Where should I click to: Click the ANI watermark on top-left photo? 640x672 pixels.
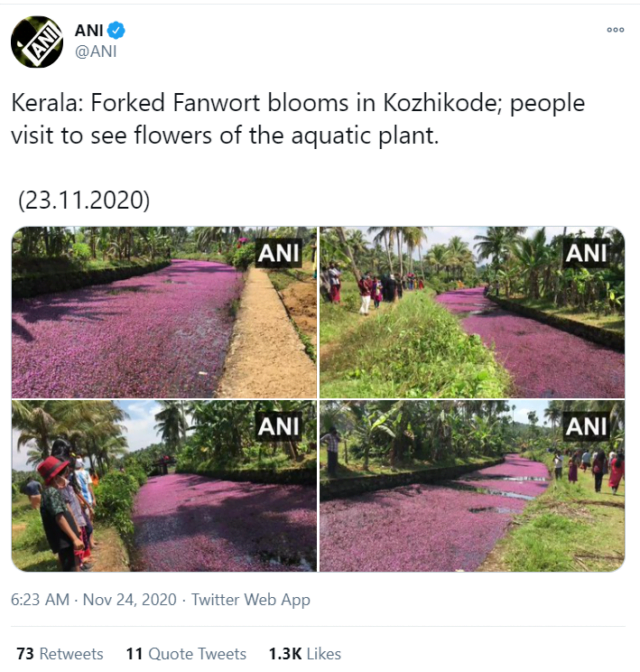(x=279, y=254)
